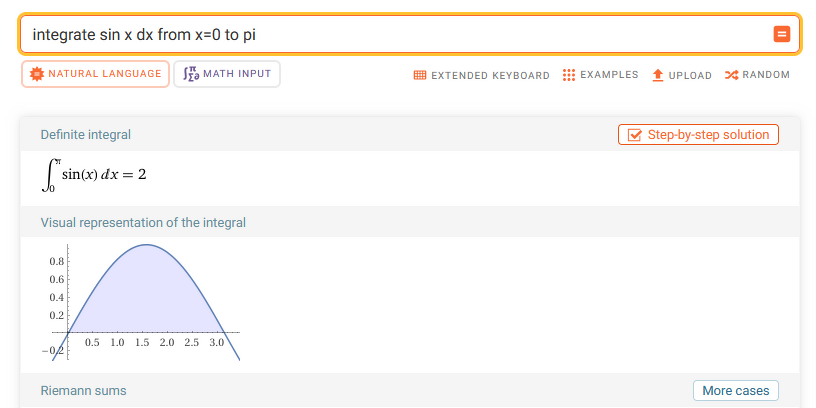Viewport: 816px width, 408px height.
Task: Click the Random text label
Action: coord(766,75)
